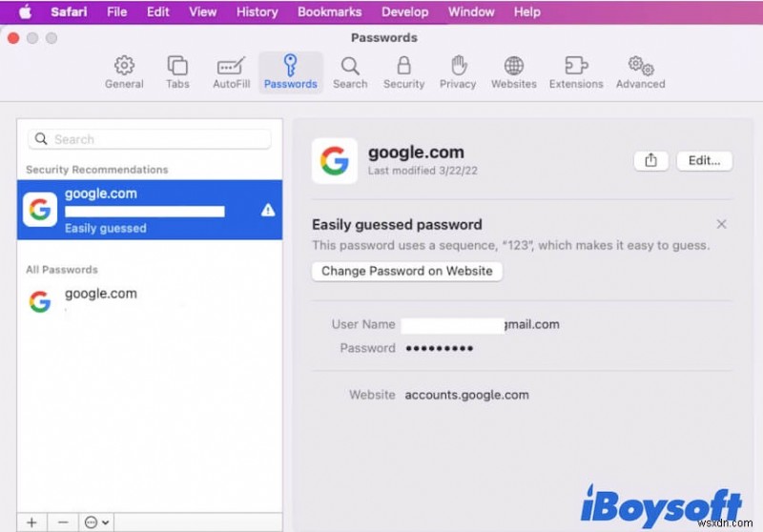Open the Help menu
Image resolution: width=763 pixels, height=532 pixels.
click(x=527, y=11)
